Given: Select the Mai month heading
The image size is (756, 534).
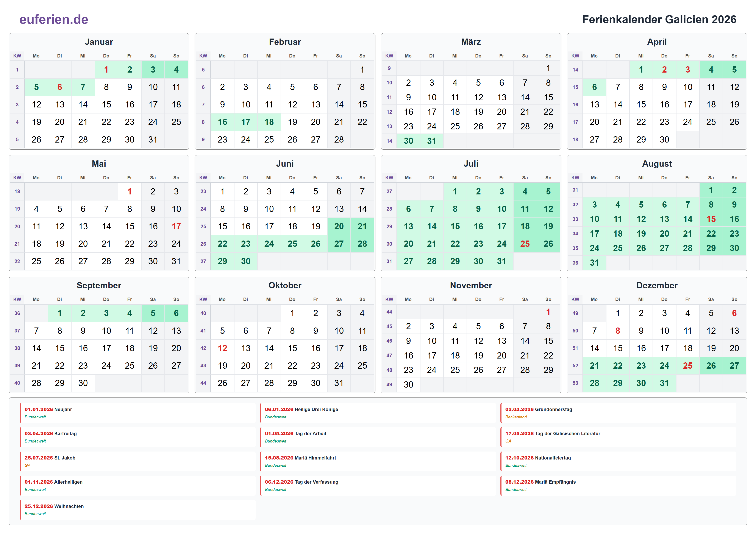Looking at the screenshot, I should [99, 163].
